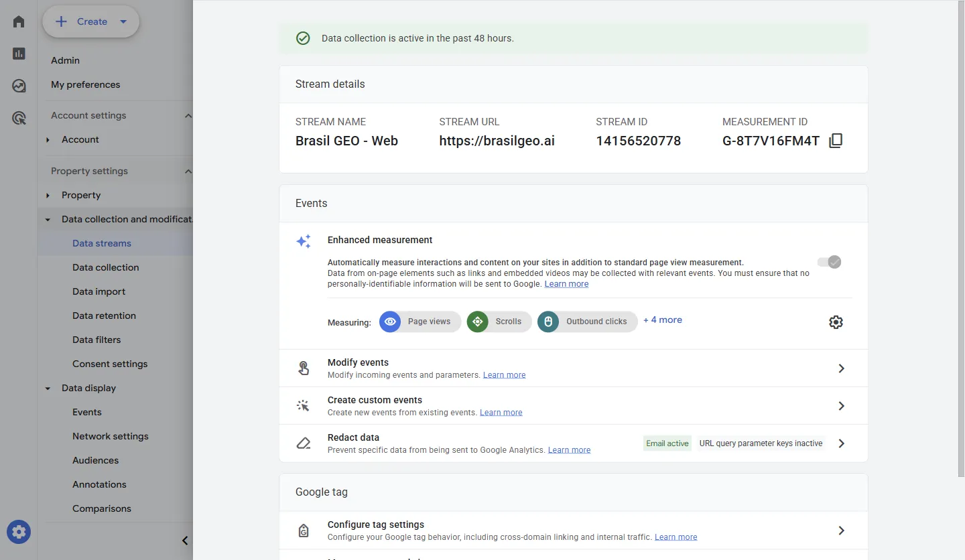Click the Enhanced measurement sparkle icon

(x=304, y=241)
